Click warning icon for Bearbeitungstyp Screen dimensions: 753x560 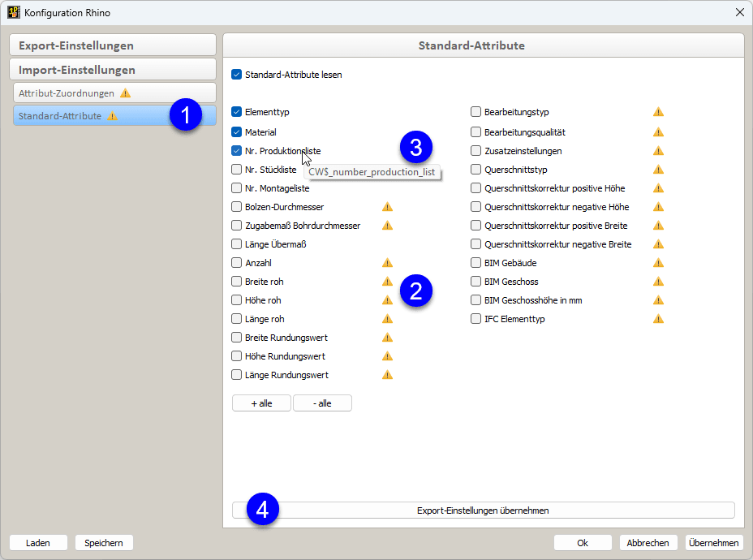pyautogui.click(x=658, y=112)
